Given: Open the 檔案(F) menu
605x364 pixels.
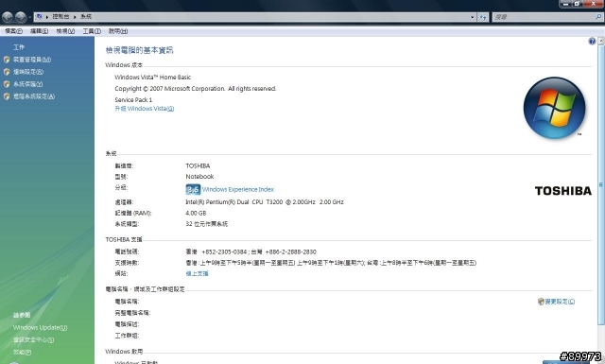Looking at the screenshot, I should click(13, 31).
